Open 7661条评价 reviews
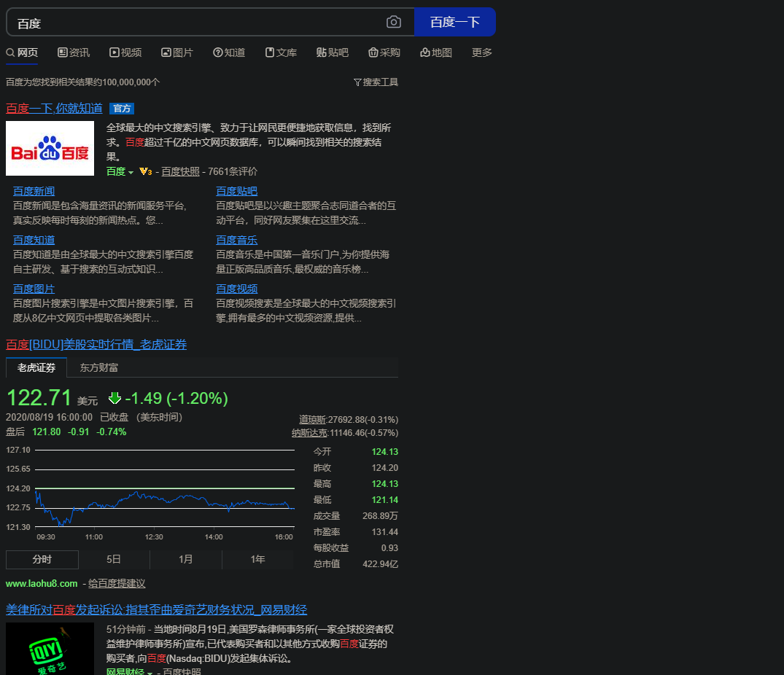The height and width of the screenshot is (675, 784). pyautogui.click(x=233, y=171)
